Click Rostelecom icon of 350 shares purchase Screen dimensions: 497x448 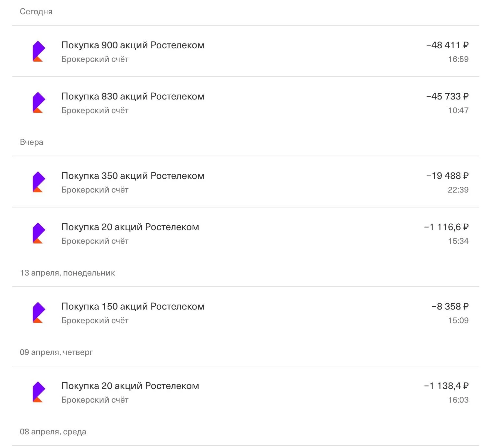coord(39,182)
